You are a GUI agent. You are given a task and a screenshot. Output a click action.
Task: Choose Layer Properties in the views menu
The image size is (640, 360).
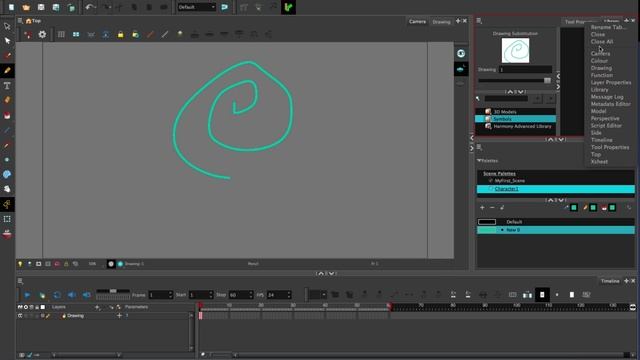(x=611, y=82)
